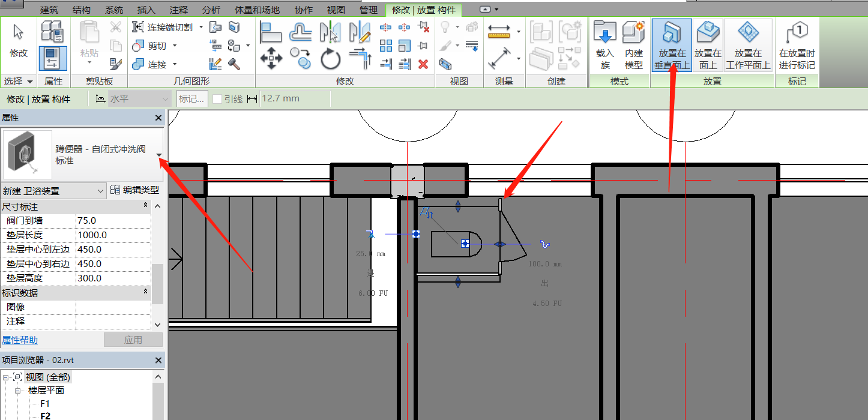Click the 载入族 load family icon
The image size is (868, 420).
click(604, 44)
